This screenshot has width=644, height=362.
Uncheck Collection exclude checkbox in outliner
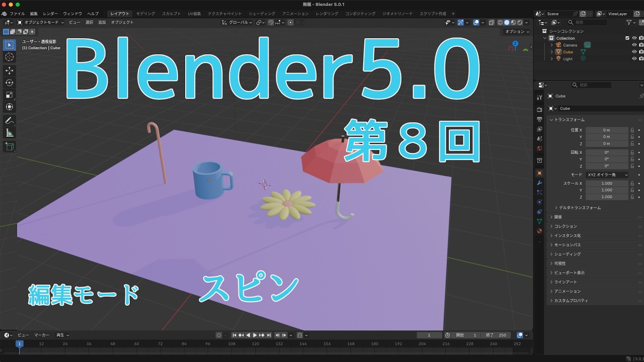(x=627, y=38)
